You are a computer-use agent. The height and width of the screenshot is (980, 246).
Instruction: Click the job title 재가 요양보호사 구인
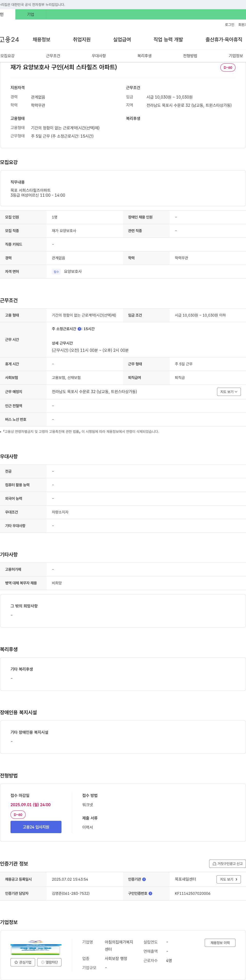tap(64, 67)
